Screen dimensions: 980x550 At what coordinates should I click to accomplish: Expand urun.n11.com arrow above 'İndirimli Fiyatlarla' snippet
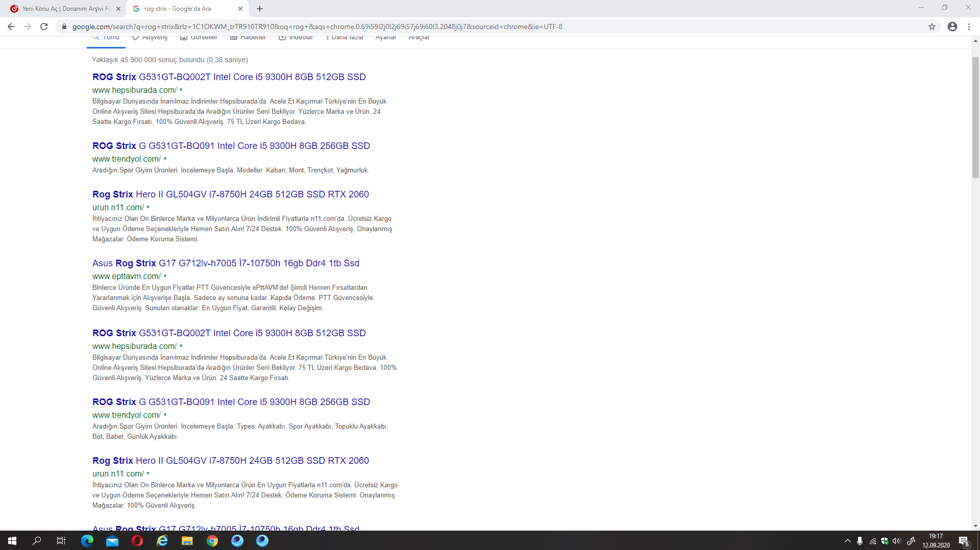pos(148,207)
